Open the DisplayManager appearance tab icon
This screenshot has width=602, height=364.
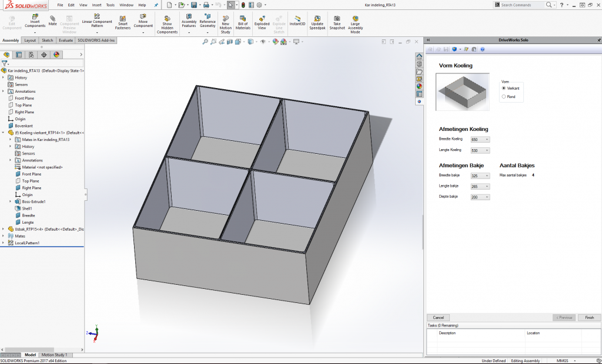click(56, 55)
